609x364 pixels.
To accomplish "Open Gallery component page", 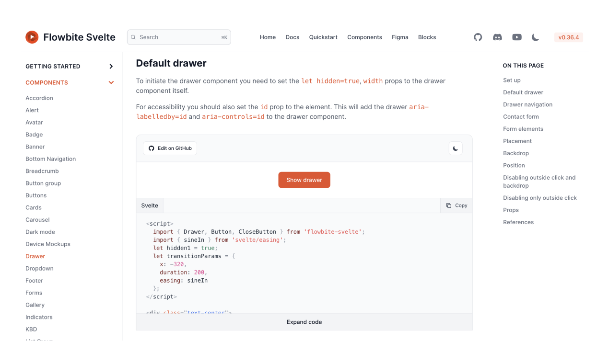I will point(35,305).
